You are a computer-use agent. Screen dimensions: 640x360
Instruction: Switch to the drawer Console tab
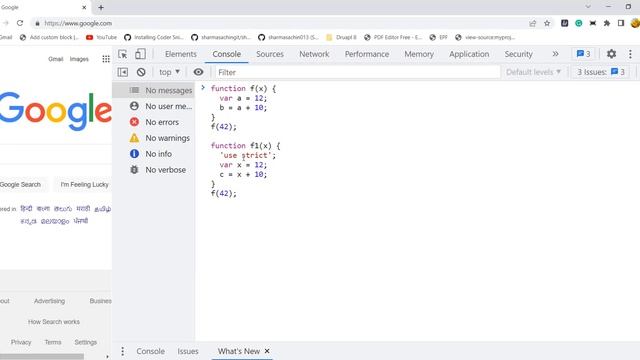coord(151,351)
